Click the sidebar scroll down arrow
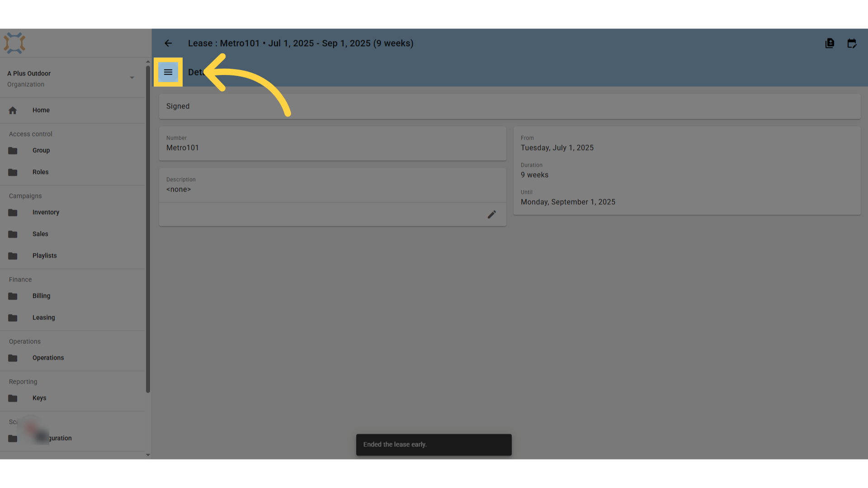This screenshot has height=488, width=868. coord(148,455)
